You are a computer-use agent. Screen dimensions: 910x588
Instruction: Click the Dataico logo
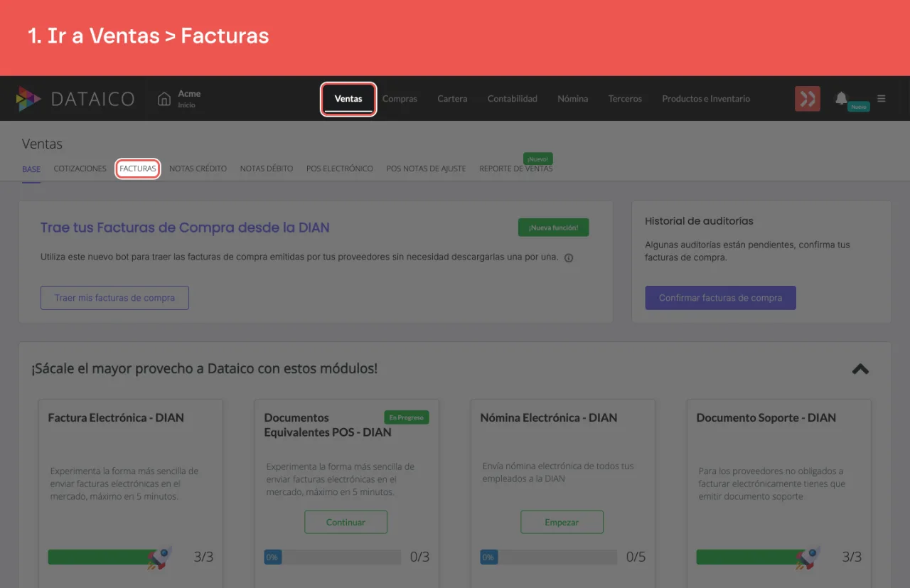(x=75, y=99)
